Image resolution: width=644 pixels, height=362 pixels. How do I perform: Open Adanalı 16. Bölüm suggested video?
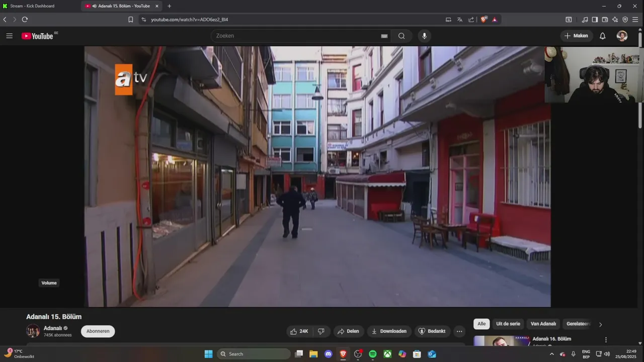pyautogui.click(x=552, y=339)
